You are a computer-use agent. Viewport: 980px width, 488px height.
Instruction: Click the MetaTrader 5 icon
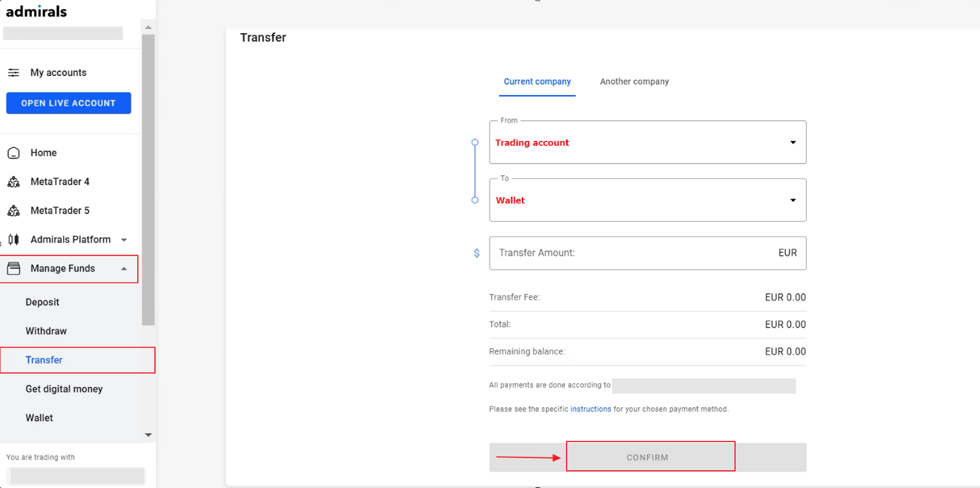tap(13, 210)
